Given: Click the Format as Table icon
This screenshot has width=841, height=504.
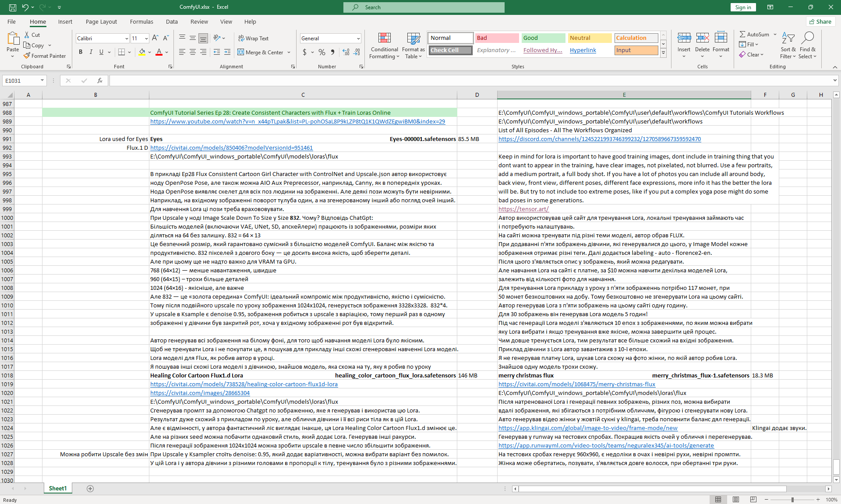Looking at the screenshot, I should pyautogui.click(x=413, y=39).
